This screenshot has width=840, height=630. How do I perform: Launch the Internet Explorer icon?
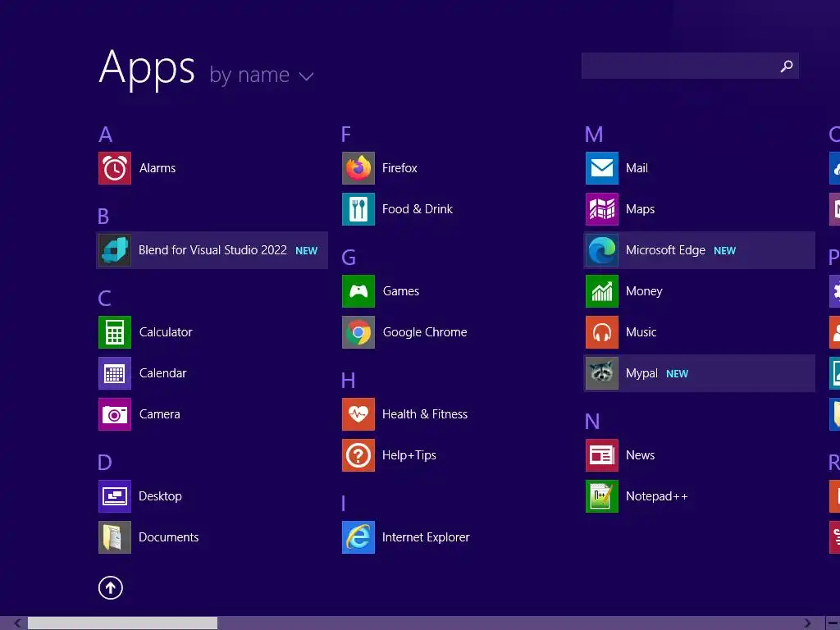358,537
